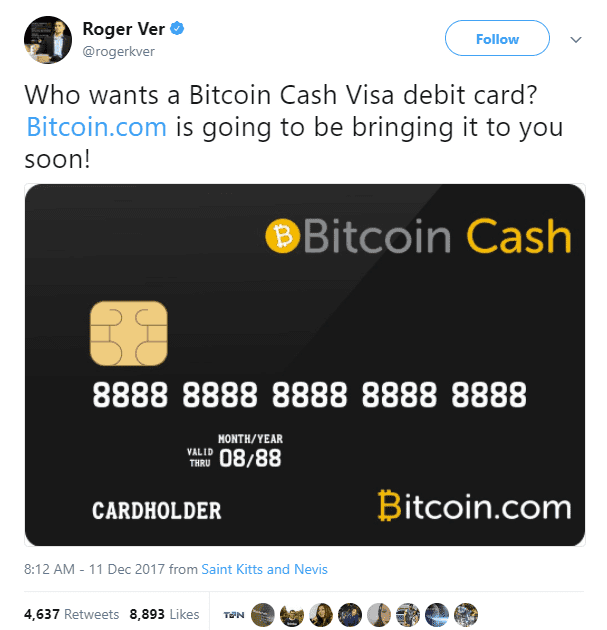Image resolution: width=607 pixels, height=630 pixels.
Task: Open the Roger Ver display name
Action: point(124,29)
